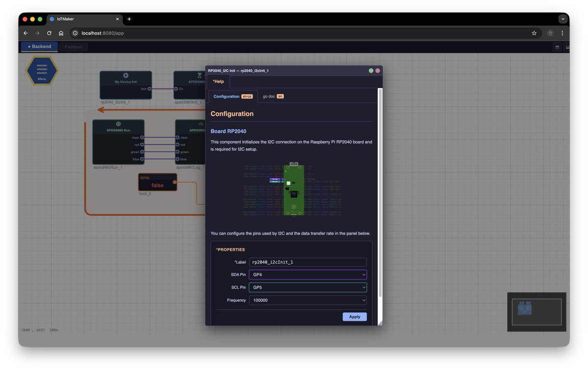Click the *PROPERTIES section heading
Viewport: 588px width, 371px height.
point(230,250)
